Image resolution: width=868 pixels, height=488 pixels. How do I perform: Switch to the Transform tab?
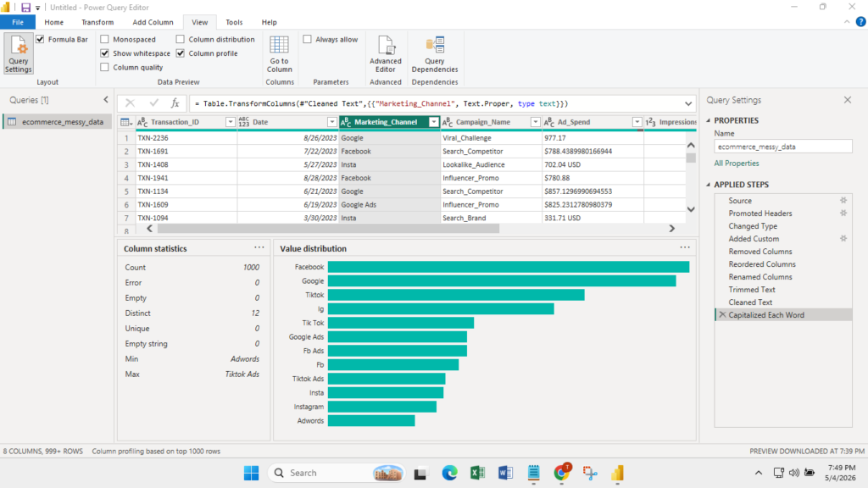pos(97,22)
